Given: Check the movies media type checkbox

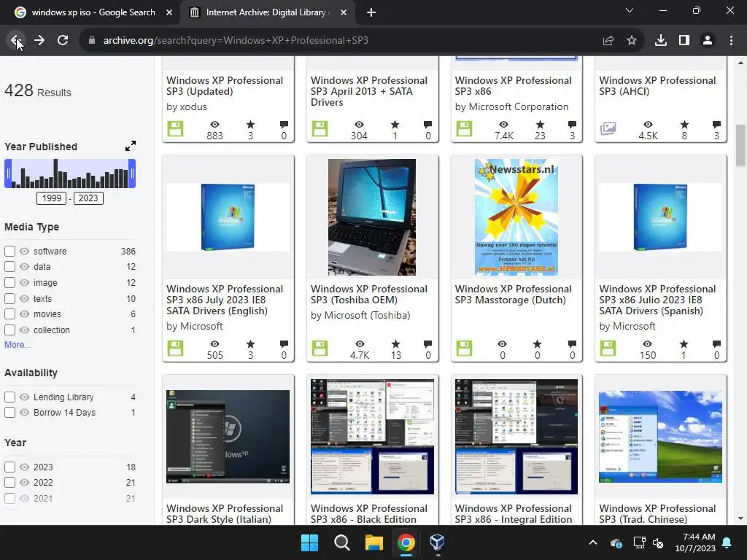Looking at the screenshot, I should point(10,314).
